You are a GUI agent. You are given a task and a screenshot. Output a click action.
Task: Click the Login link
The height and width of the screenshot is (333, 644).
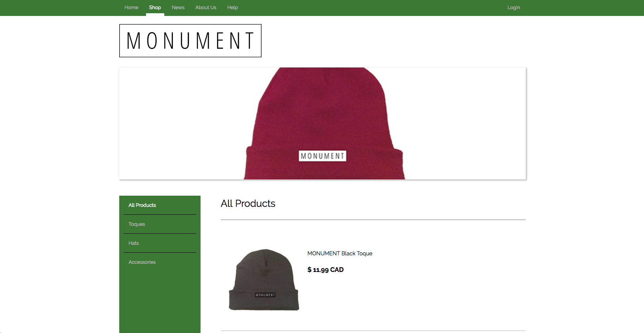[514, 7]
